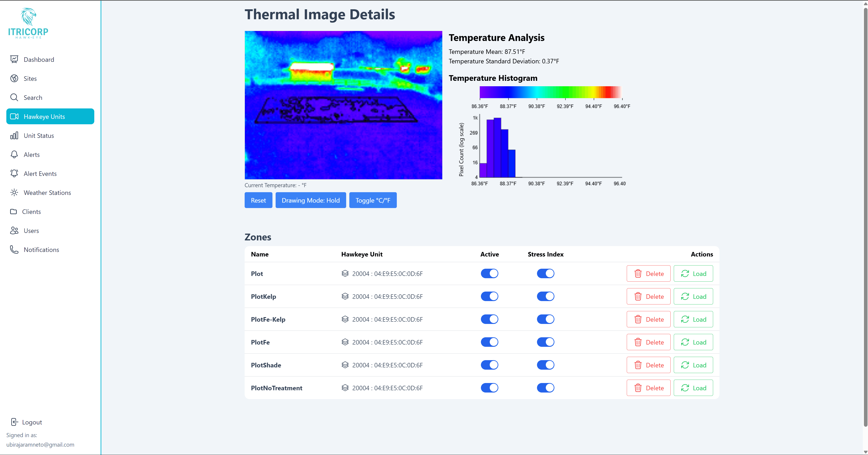Screen dimensions: 868x455
Task: Click the thermal image canvas
Action: (x=343, y=105)
